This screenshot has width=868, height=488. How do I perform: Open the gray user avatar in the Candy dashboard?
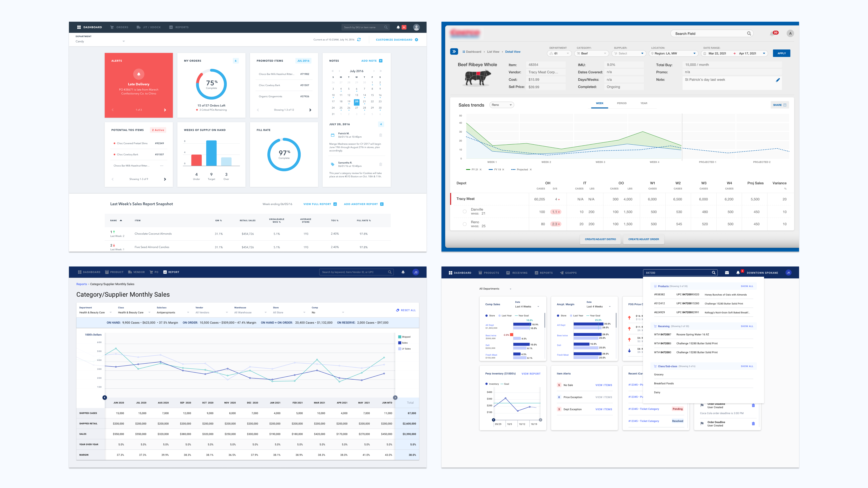[416, 27]
